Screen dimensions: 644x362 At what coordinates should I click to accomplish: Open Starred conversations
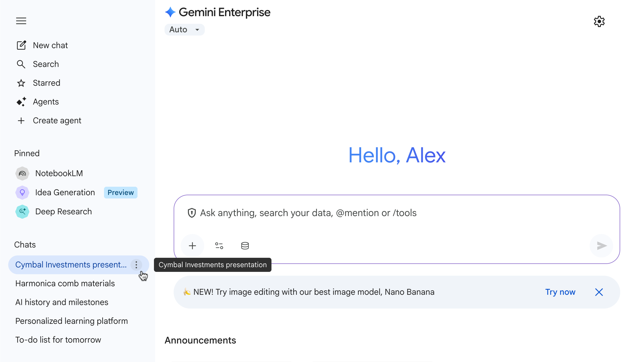point(21,83)
